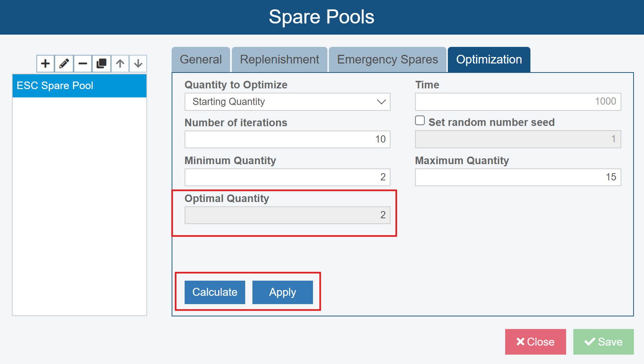The width and height of the screenshot is (644, 364).
Task: Select the Optimization tab
Action: 489,60
